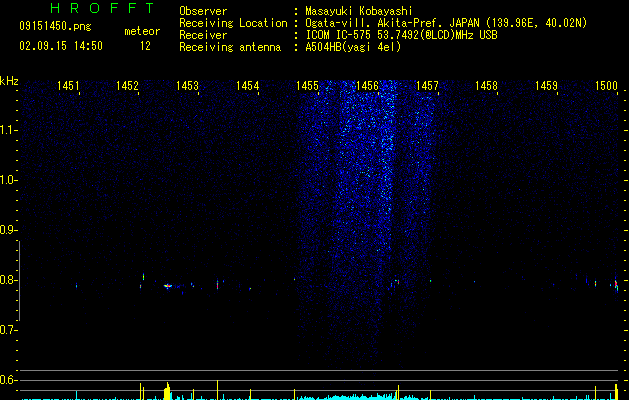Click the gray vertical frequency range bar
Screen dimensions: 629x400
pos(19,281)
